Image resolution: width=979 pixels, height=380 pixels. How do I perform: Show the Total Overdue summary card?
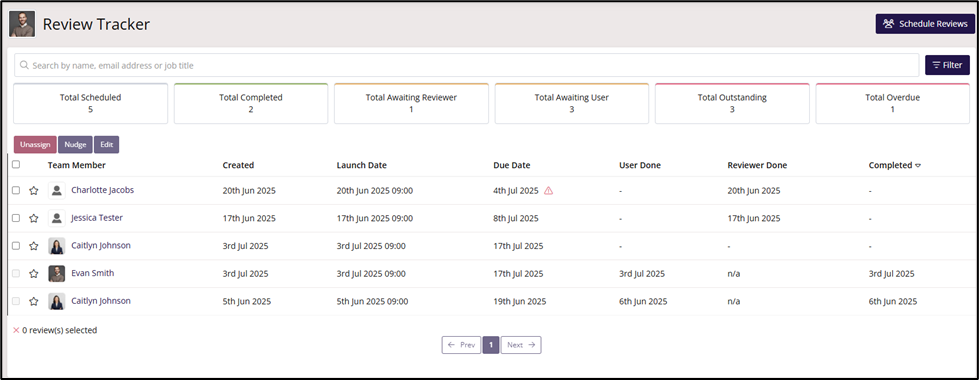click(892, 104)
